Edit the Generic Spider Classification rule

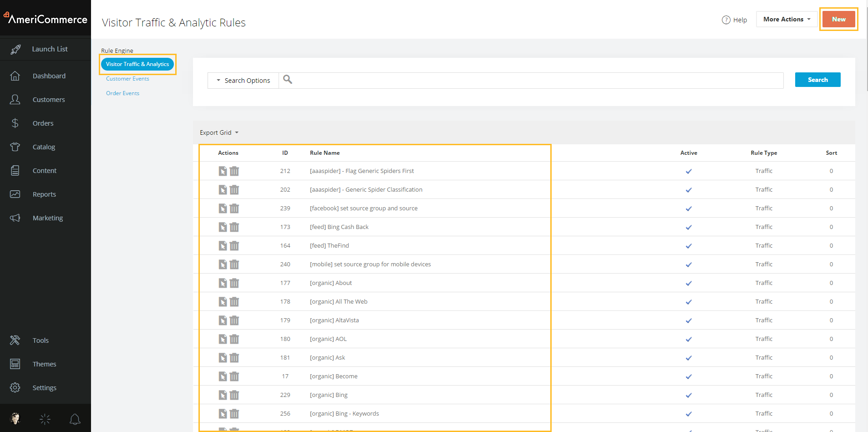[223, 190]
